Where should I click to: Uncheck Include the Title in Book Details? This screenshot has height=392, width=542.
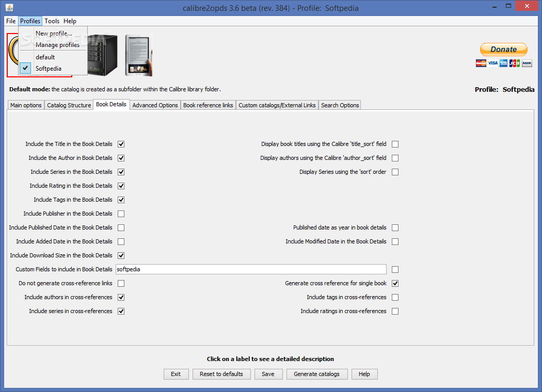[x=121, y=144]
